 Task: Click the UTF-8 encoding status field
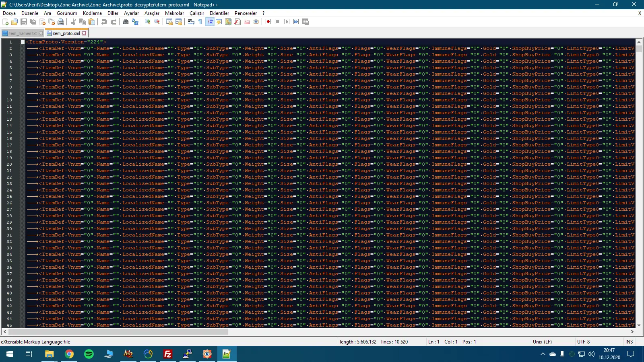coord(583,342)
